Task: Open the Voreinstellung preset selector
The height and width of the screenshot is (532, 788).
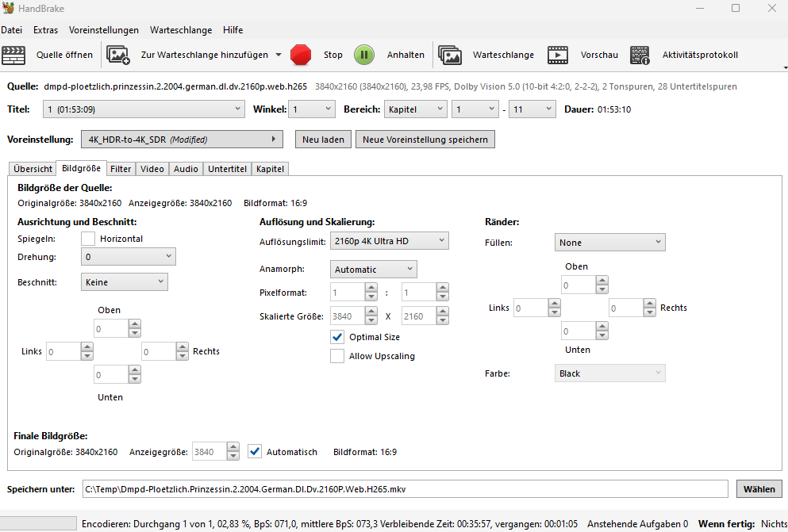Action: coord(182,140)
